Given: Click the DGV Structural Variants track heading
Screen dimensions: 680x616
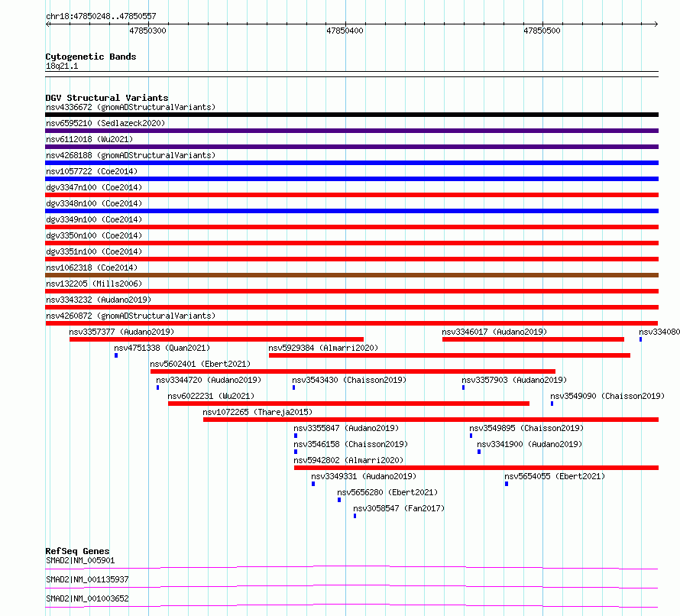Looking at the screenshot, I should tap(107, 98).
